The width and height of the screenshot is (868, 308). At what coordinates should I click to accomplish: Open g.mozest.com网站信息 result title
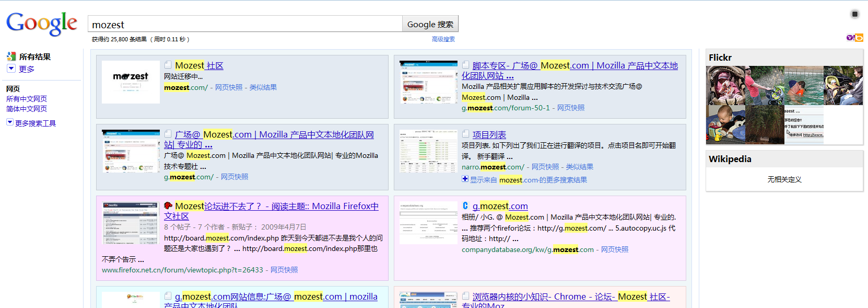tap(271, 300)
